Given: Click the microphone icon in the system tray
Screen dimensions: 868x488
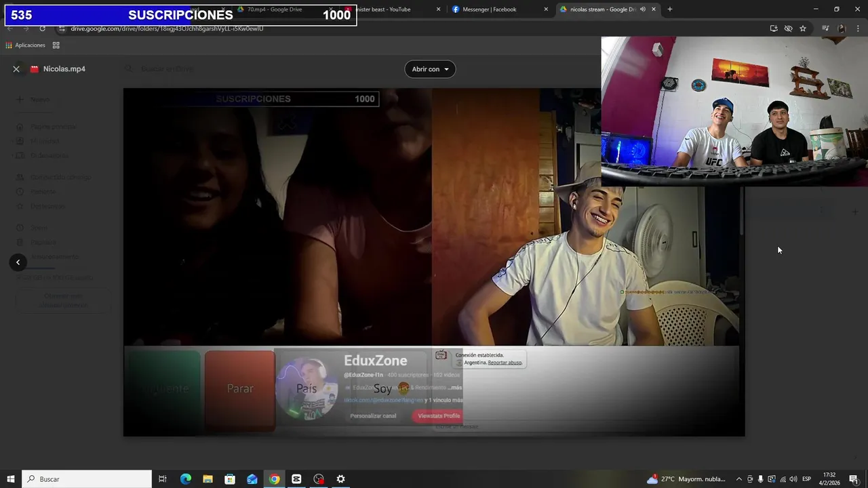Looking at the screenshot, I should pos(761,479).
